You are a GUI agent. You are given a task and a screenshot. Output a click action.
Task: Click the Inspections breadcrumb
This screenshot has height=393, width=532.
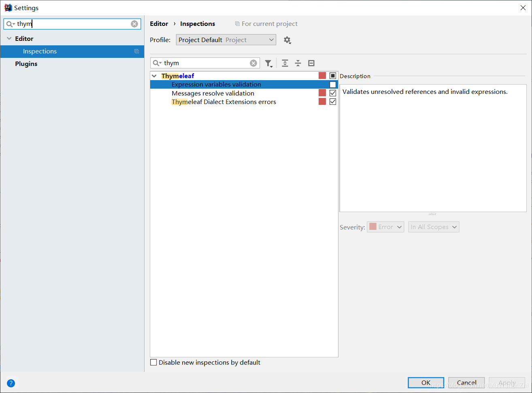point(198,23)
